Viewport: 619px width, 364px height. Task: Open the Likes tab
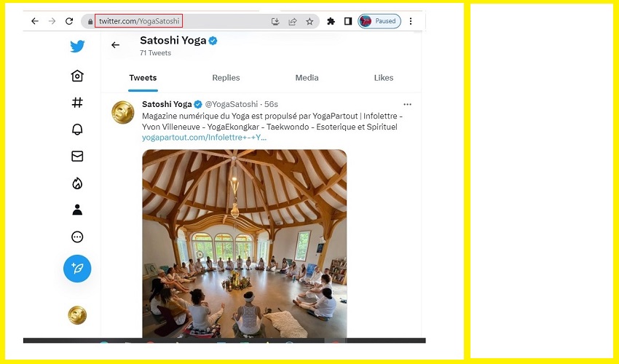click(x=384, y=78)
